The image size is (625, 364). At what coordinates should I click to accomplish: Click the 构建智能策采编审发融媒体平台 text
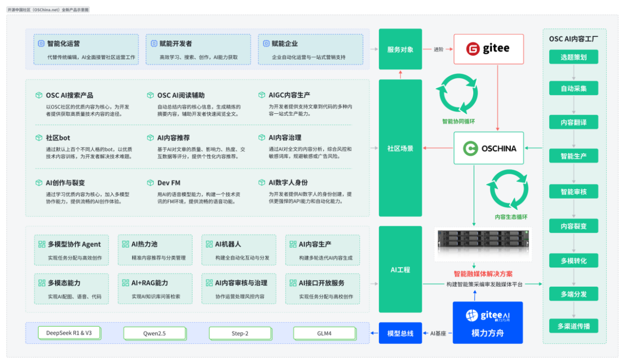[484, 284]
